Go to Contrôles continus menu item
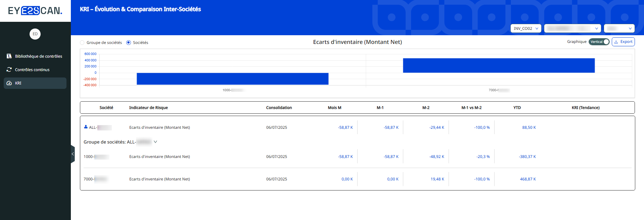 click(x=32, y=70)
